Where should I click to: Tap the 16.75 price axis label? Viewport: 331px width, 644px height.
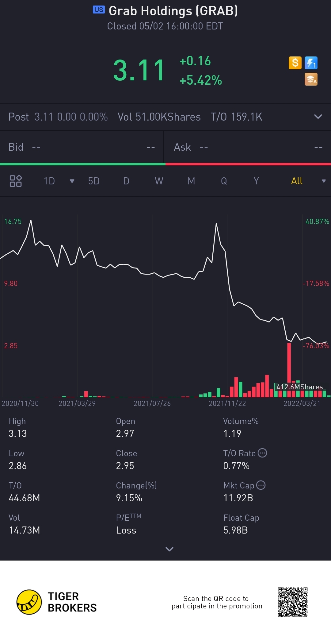tap(13, 222)
